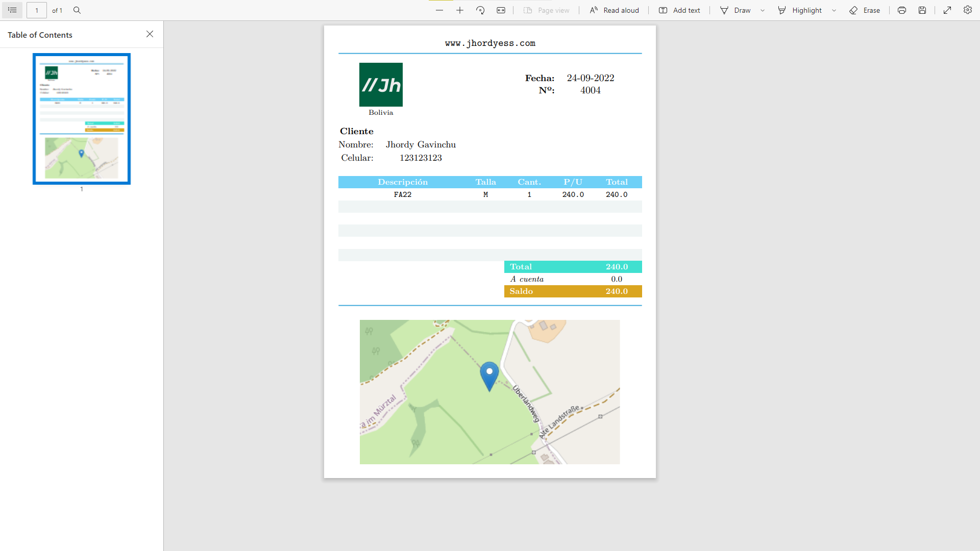Select page 1 thumbnail
The image size is (980, 551).
[81, 118]
